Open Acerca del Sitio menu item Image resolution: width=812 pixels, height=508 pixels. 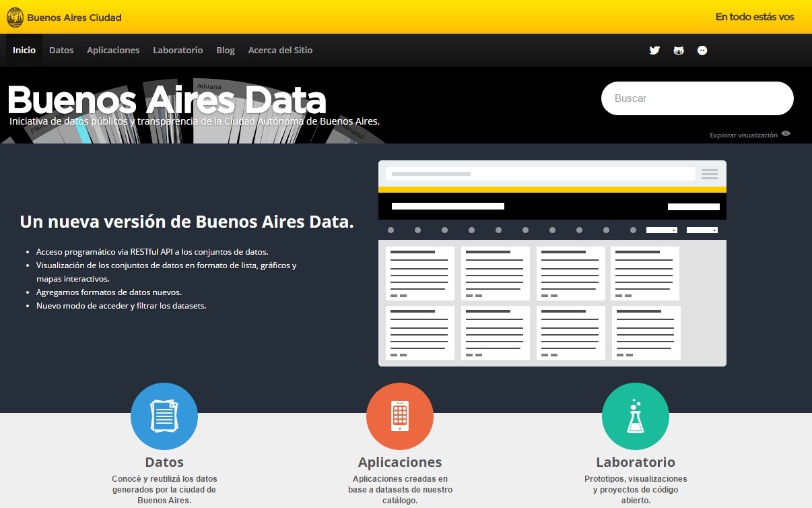[x=280, y=51]
